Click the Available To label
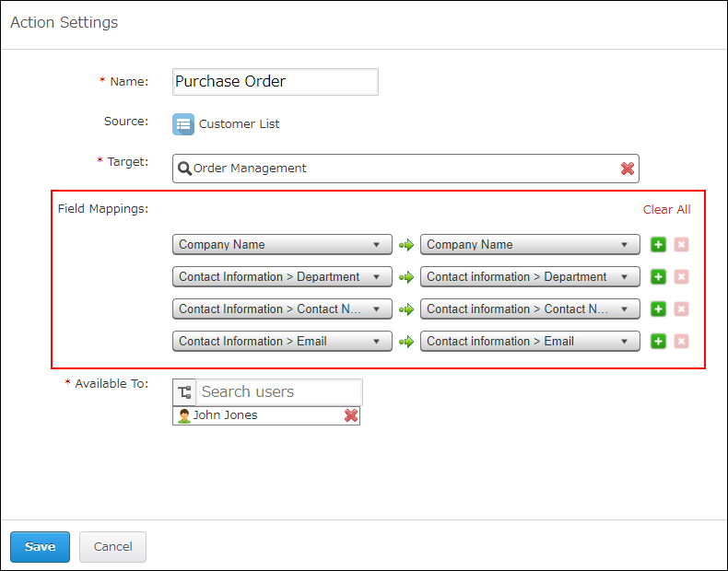This screenshot has width=728, height=571. (x=112, y=384)
